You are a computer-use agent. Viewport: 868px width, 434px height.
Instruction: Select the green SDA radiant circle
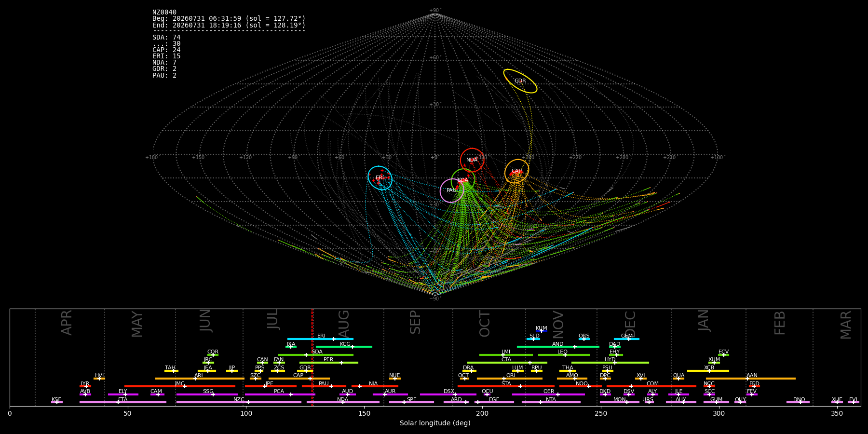463,180
